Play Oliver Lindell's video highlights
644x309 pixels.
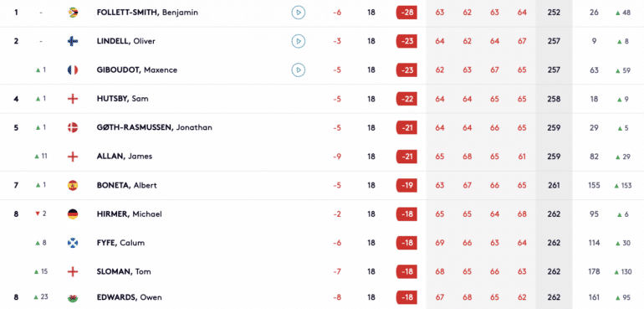pos(299,41)
